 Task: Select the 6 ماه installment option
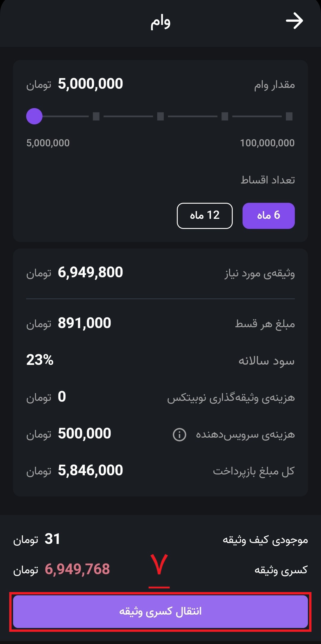coord(268,216)
